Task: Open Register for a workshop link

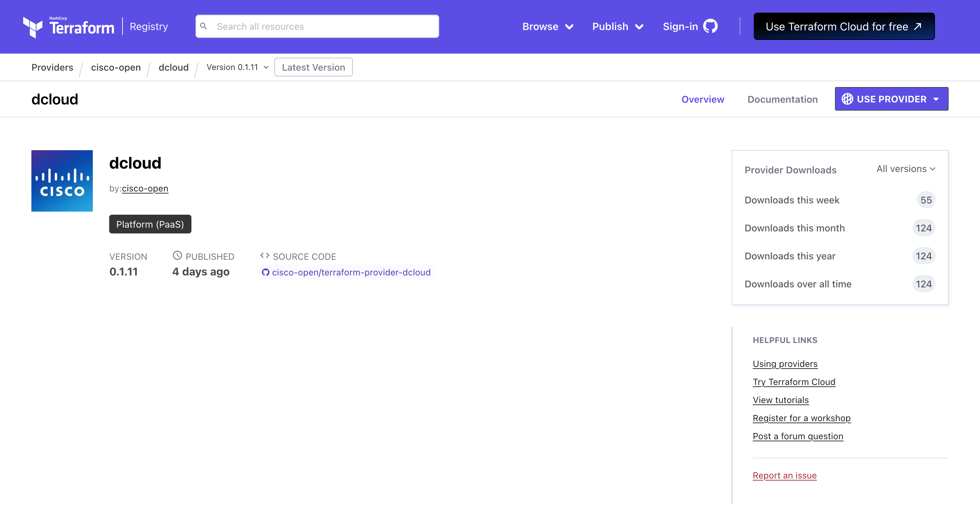Action: pos(802,418)
